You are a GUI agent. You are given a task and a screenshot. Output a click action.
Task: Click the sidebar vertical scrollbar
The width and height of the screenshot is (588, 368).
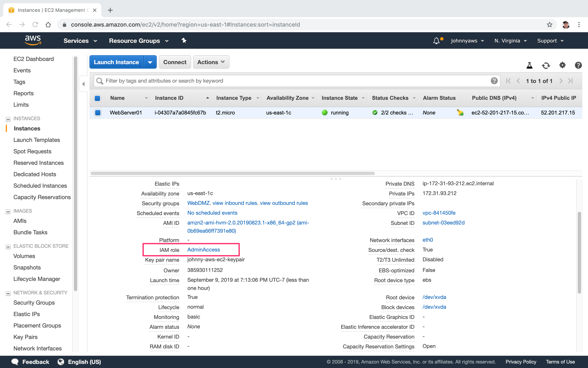click(75, 173)
